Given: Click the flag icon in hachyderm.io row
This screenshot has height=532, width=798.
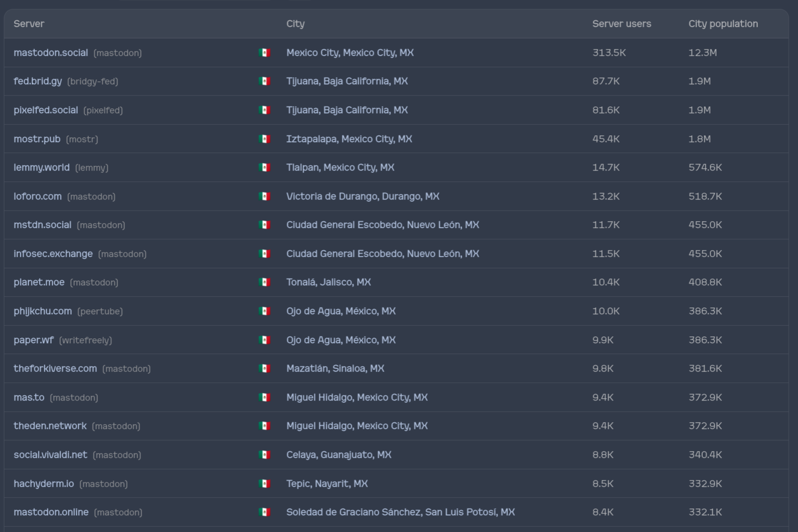Looking at the screenshot, I should [x=265, y=483].
